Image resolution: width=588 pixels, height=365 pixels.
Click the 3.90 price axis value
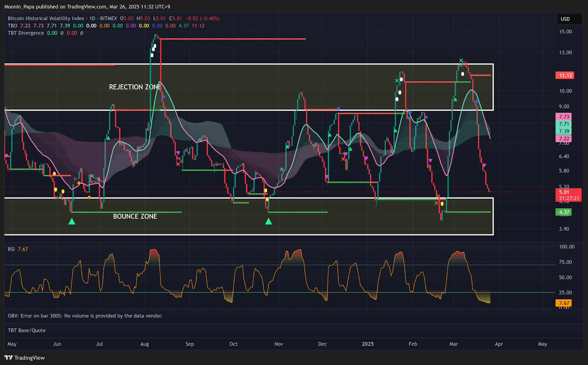pyautogui.click(x=564, y=229)
